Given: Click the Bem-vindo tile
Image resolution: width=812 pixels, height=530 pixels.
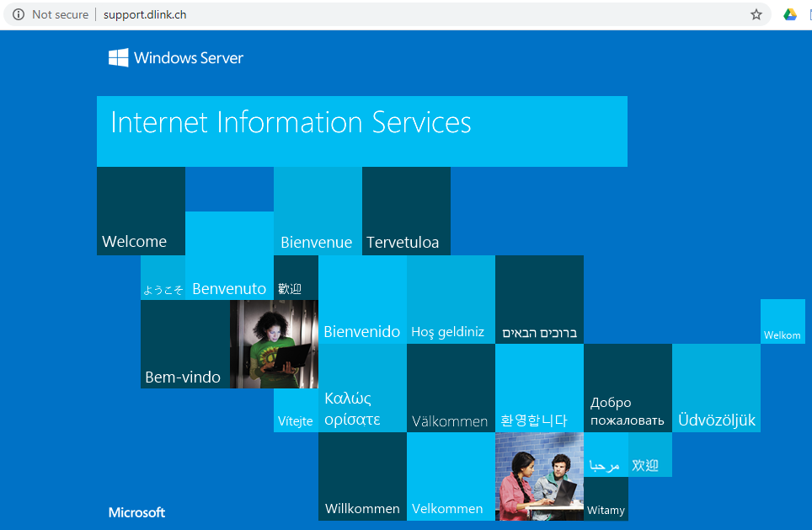Looking at the screenshot, I should [184, 344].
